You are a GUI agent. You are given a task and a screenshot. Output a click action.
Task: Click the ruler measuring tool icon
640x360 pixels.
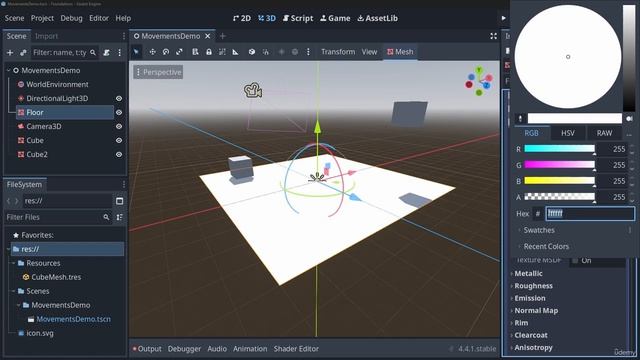[x=236, y=52]
